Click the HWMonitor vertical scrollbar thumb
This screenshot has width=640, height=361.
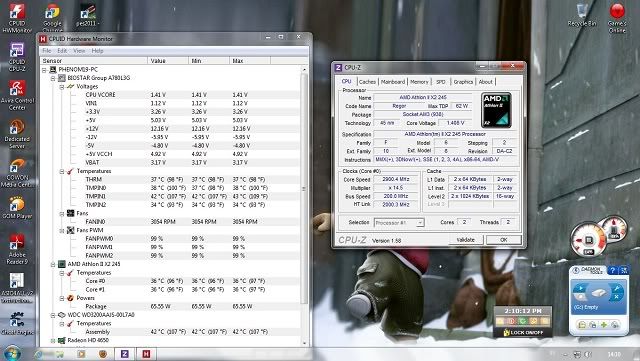tap(304, 189)
